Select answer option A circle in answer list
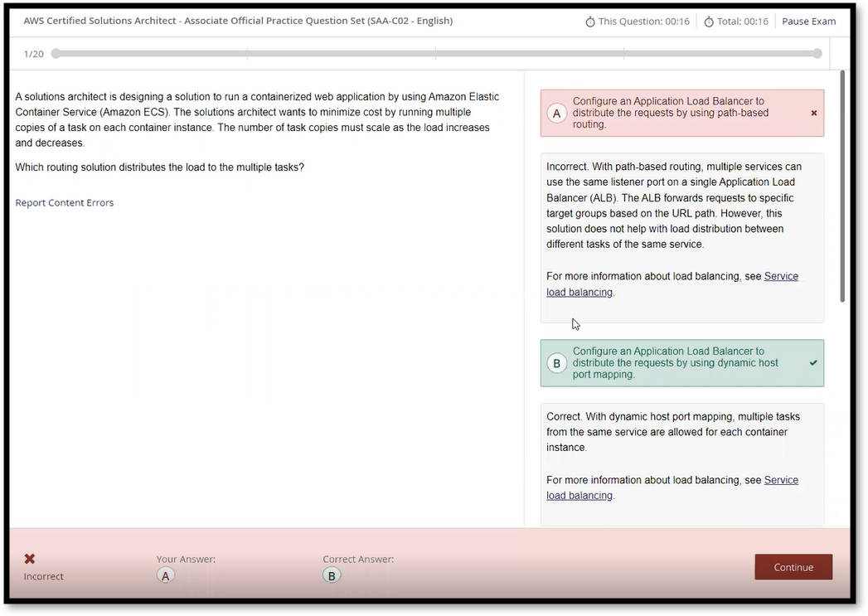The width and height of the screenshot is (868, 616). pos(557,114)
